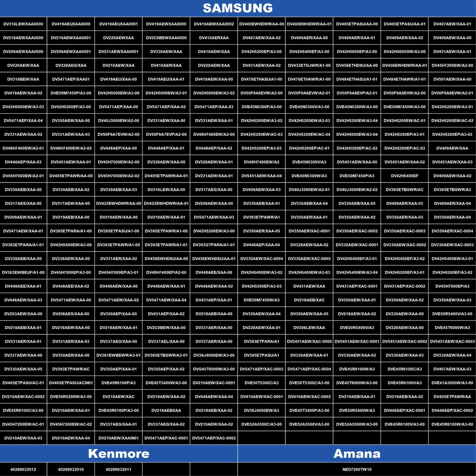The height and width of the screenshot is (476, 476).
Task: Select model cell NED7200TW10
Action: (x=357, y=469)
